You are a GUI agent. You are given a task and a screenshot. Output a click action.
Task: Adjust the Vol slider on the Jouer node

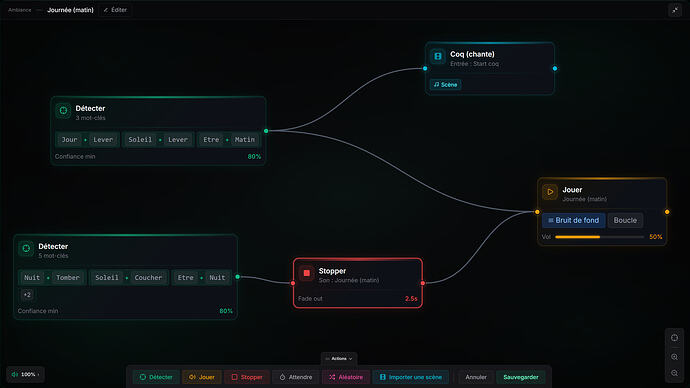point(599,237)
